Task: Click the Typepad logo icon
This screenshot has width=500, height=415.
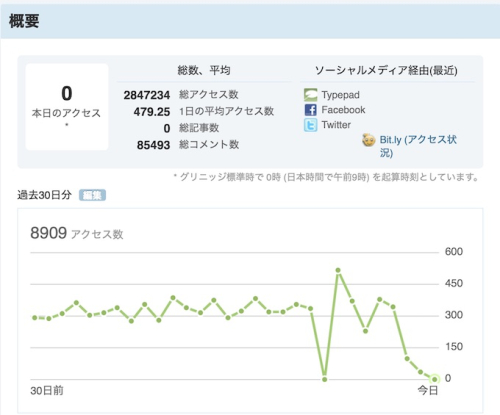Action: 310,95
